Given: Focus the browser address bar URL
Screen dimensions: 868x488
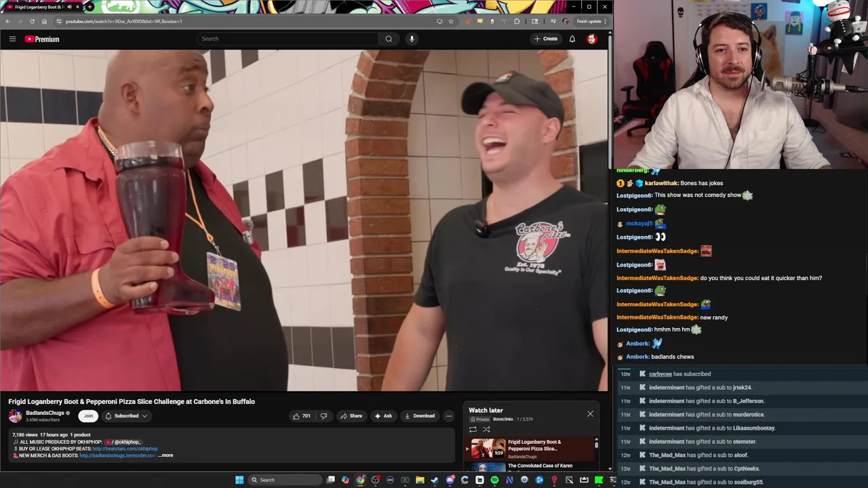Looking at the screenshot, I should (124, 21).
